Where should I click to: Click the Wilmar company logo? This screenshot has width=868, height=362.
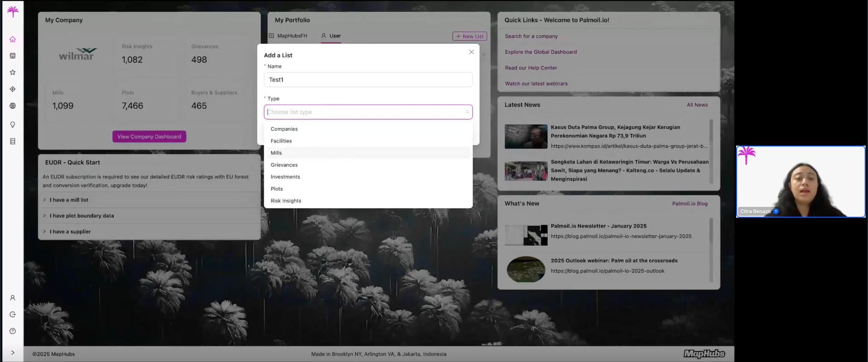pyautogui.click(x=77, y=54)
